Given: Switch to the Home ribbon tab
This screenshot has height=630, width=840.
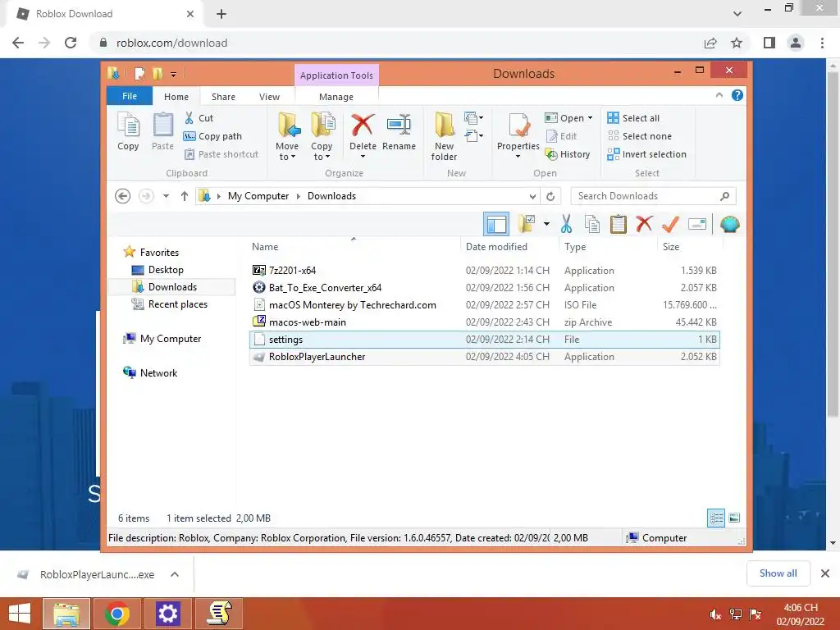Looking at the screenshot, I should pyautogui.click(x=176, y=97).
